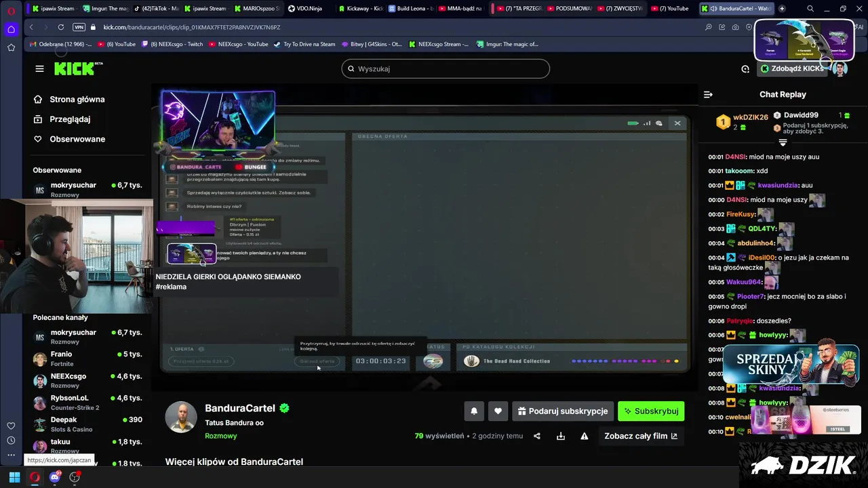
Task: Open NEEXcsgo - Twitch bookmark
Action: pos(171,44)
